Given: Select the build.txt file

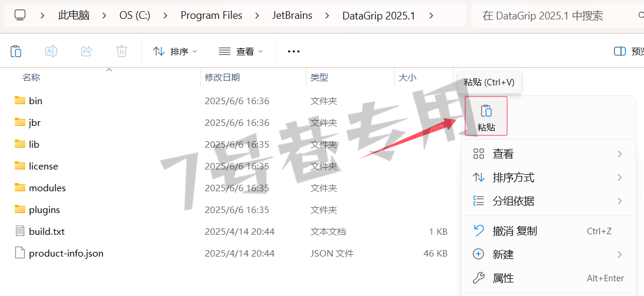Looking at the screenshot, I should click(47, 231).
